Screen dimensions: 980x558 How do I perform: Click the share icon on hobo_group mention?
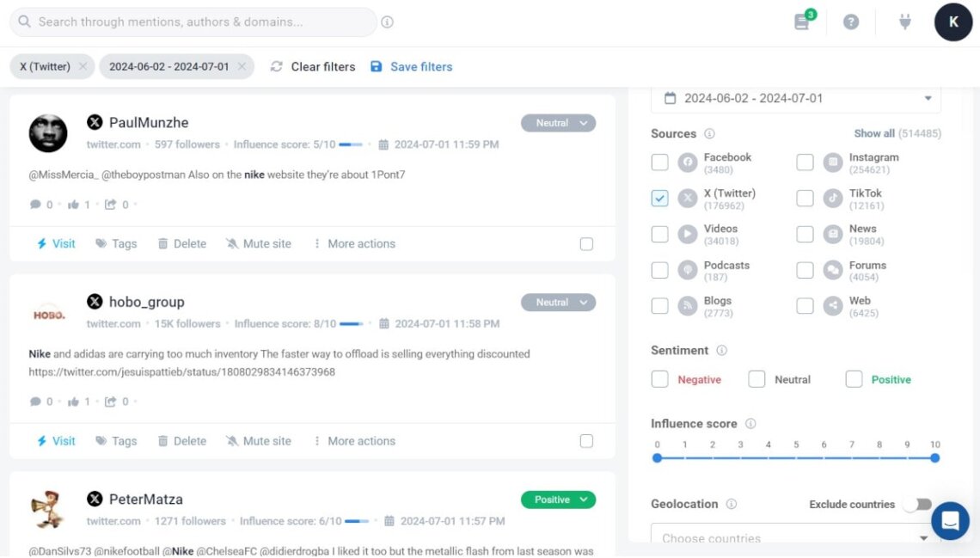click(110, 402)
